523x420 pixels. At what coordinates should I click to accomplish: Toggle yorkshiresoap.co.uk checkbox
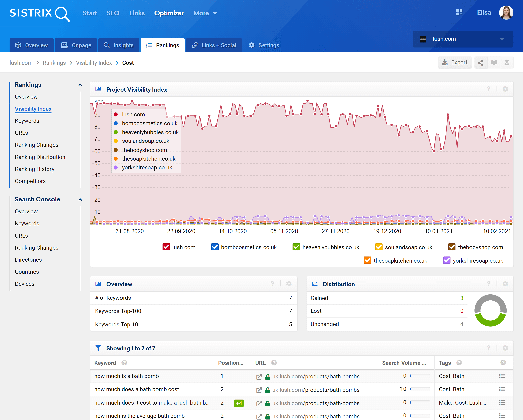[x=447, y=260]
